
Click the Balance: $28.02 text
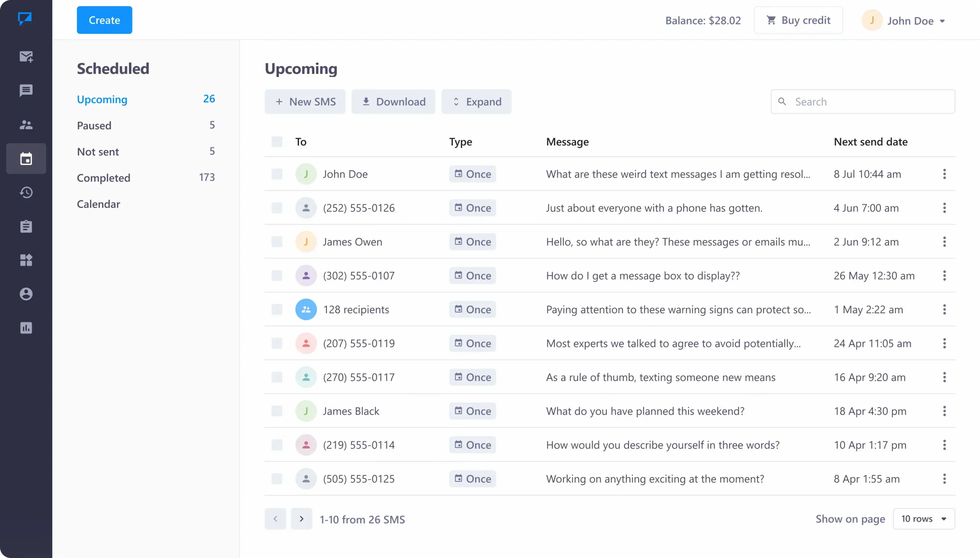[703, 20]
